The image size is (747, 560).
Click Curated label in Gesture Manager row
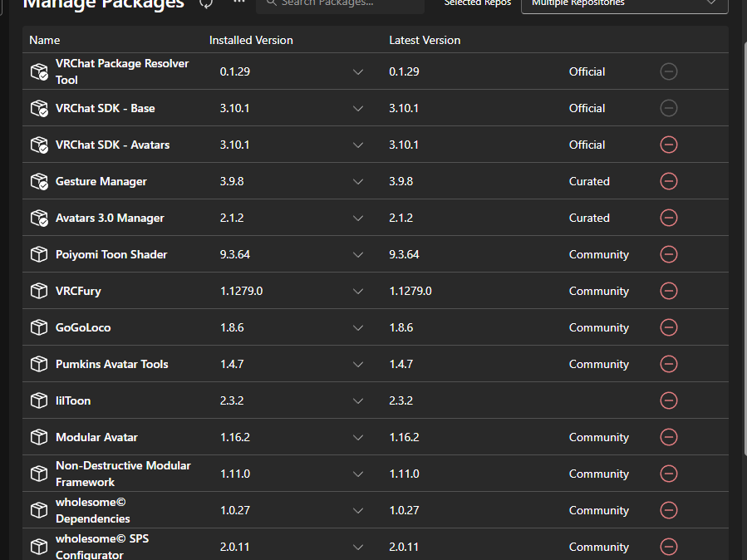pyautogui.click(x=589, y=181)
